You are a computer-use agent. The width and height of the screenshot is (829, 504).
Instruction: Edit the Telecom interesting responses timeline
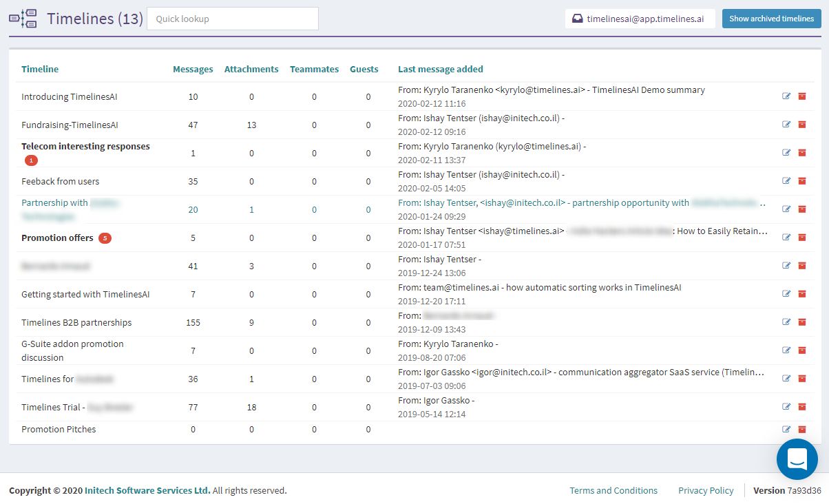786,153
